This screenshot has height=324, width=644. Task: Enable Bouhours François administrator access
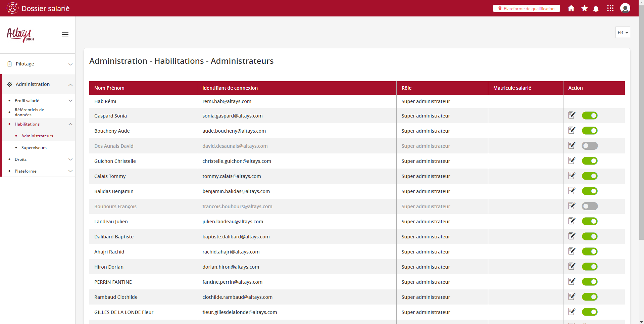(589, 206)
